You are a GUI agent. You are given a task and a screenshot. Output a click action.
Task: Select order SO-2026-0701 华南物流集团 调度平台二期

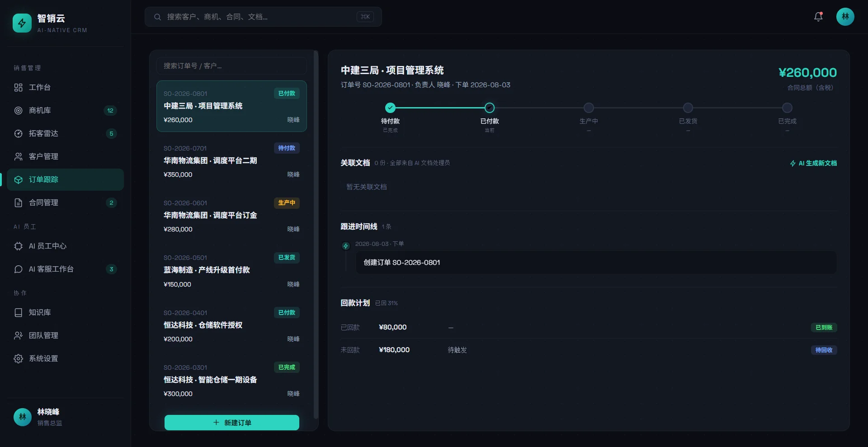click(231, 161)
